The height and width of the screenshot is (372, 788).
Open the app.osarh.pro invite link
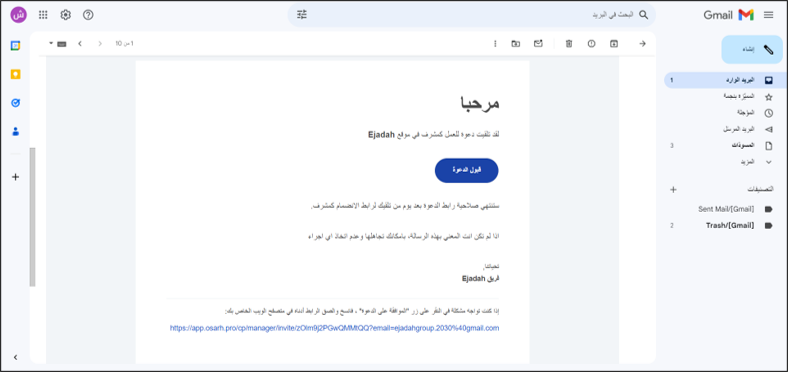334,328
